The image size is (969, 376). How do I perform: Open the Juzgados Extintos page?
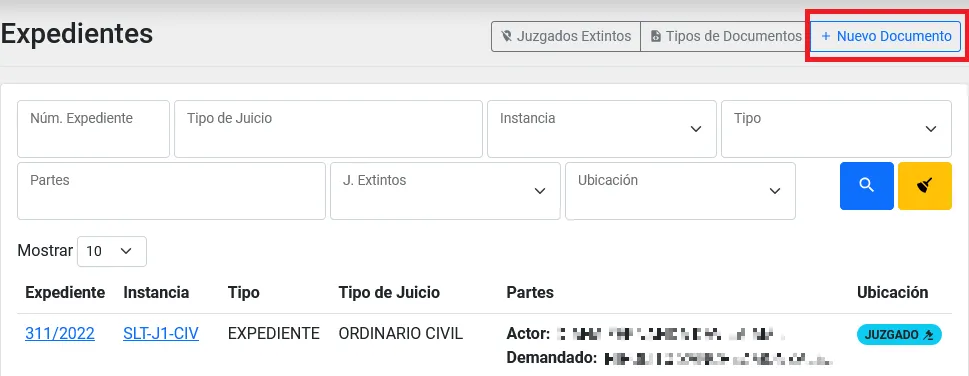(566, 36)
